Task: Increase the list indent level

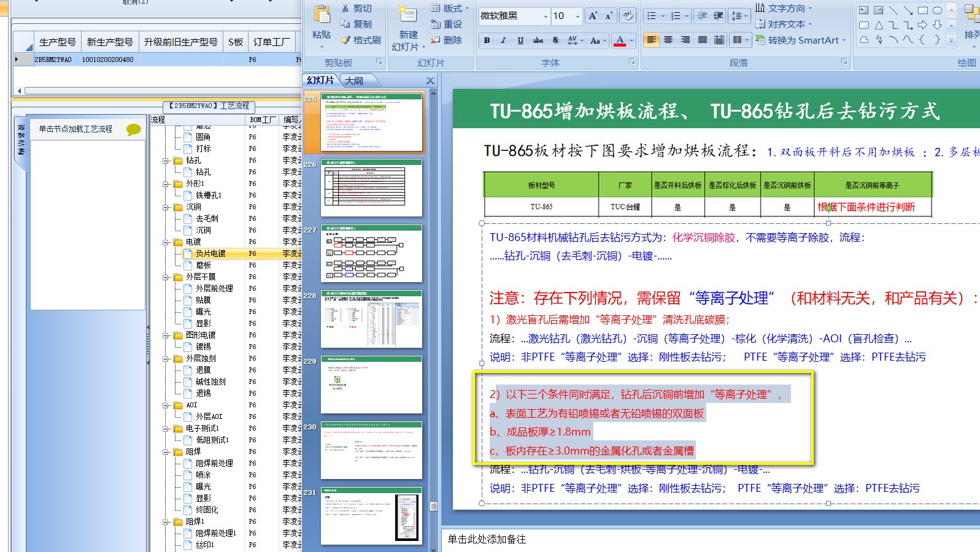Action: click(719, 16)
